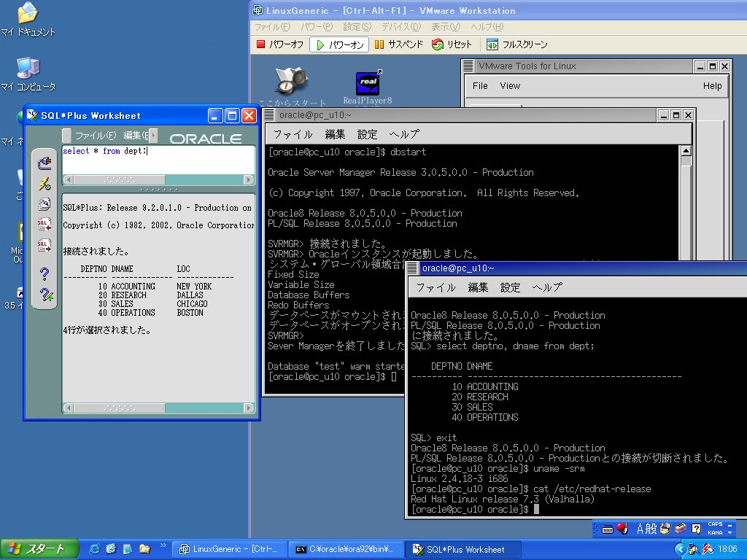The image size is (747, 560).
Task: Click the next SQL command icon
Action: click(44, 245)
